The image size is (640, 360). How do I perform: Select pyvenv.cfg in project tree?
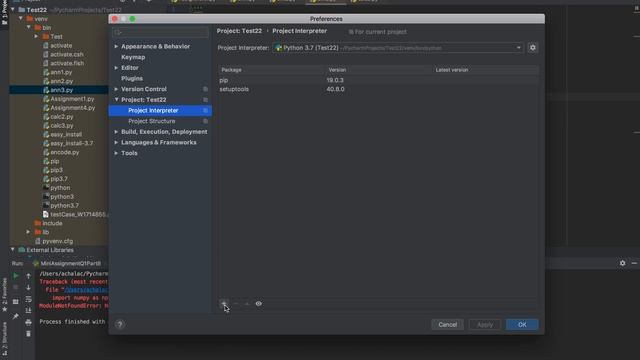58,241
